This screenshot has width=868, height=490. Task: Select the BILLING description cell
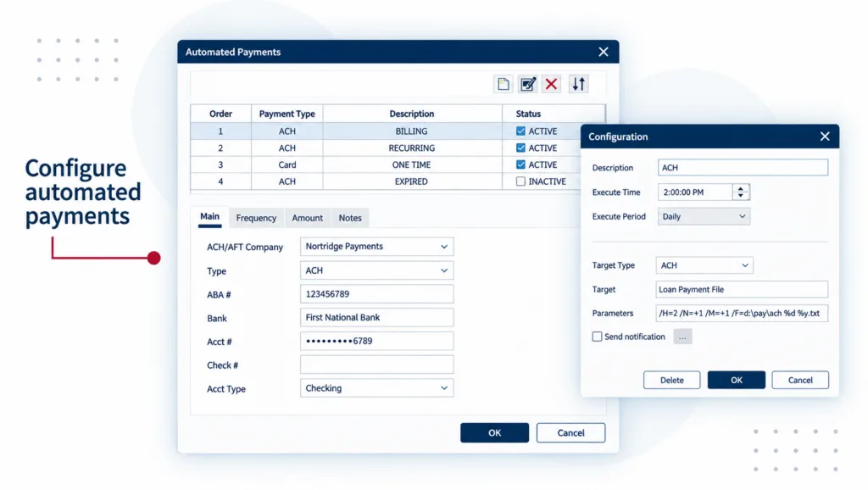click(412, 131)
